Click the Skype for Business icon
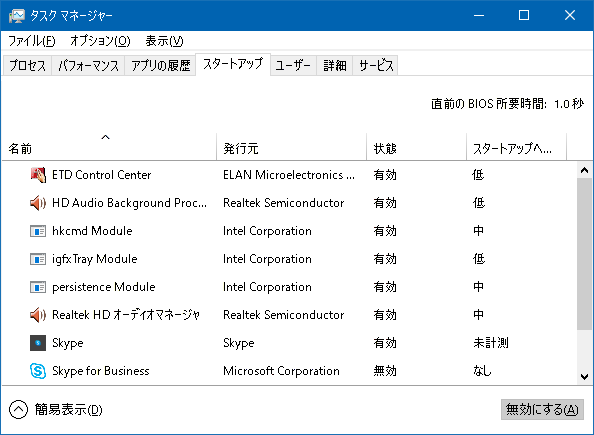 (38, 371)
